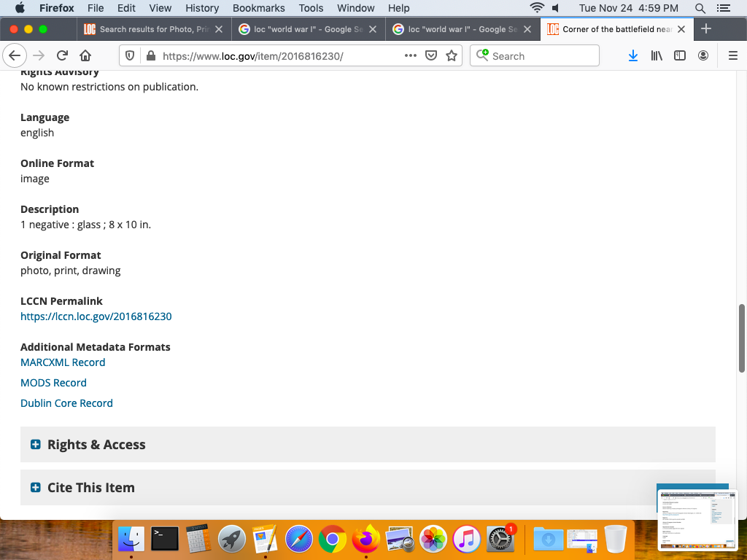Click the Pocket save icon in address bar
The height and width of the screenshot is (560, 747).
431,56
